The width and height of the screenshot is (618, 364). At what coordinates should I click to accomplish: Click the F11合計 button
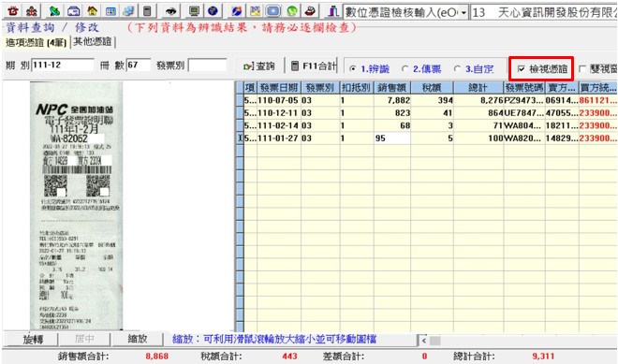(314, 66)
